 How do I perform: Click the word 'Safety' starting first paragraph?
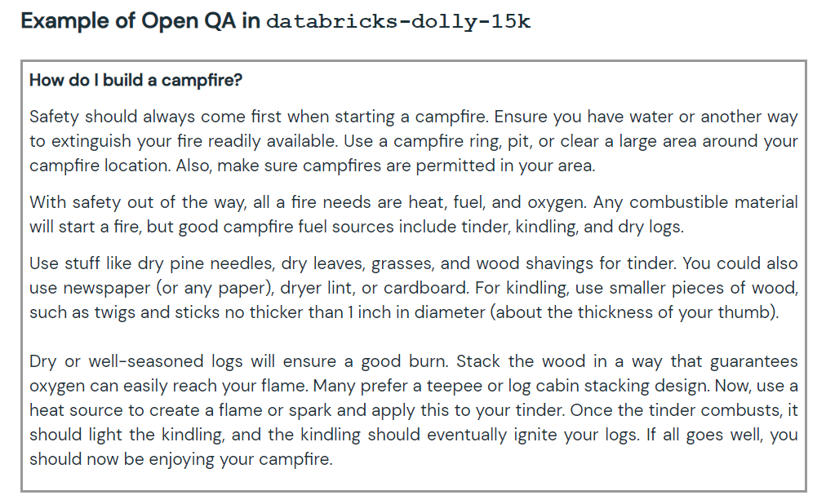click(x=54, y=117)
